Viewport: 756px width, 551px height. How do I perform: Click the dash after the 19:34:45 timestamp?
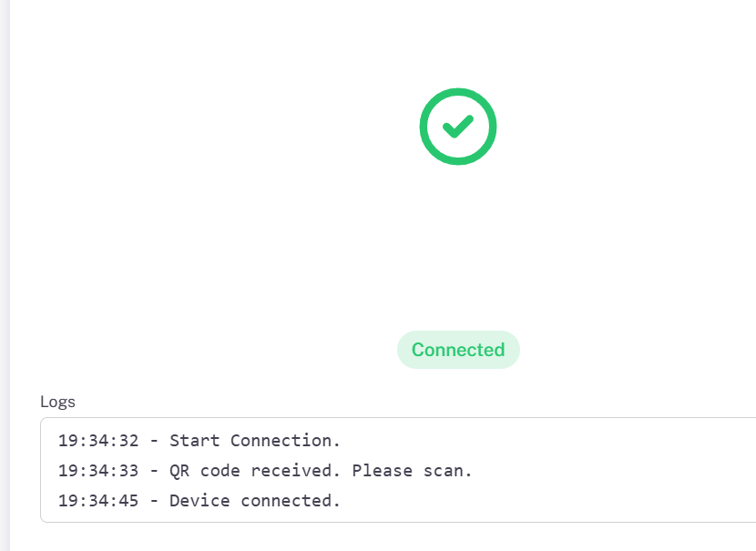154,501
